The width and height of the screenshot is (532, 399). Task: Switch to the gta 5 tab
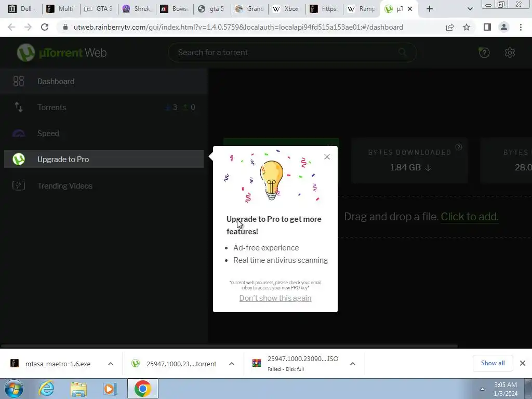(x=212, y=9)
